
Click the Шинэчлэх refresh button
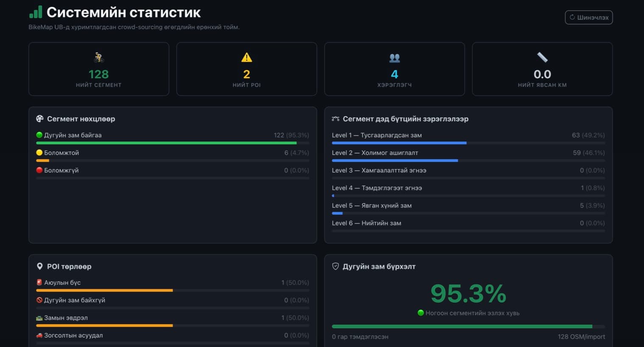point(588,17)
